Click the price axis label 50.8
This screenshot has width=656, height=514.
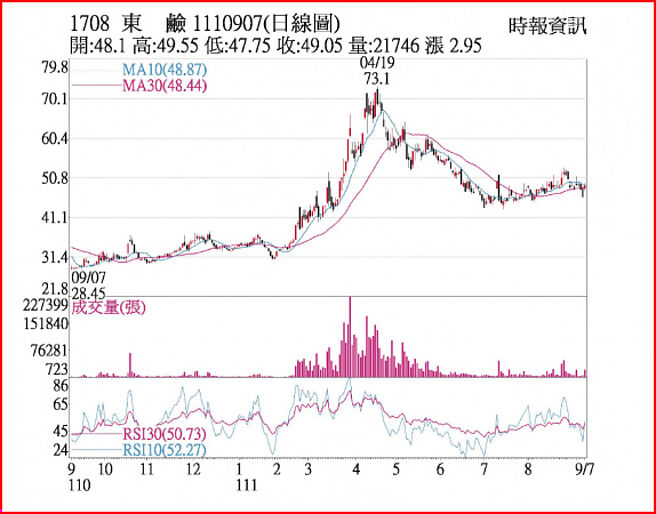[x=56, y=178]
